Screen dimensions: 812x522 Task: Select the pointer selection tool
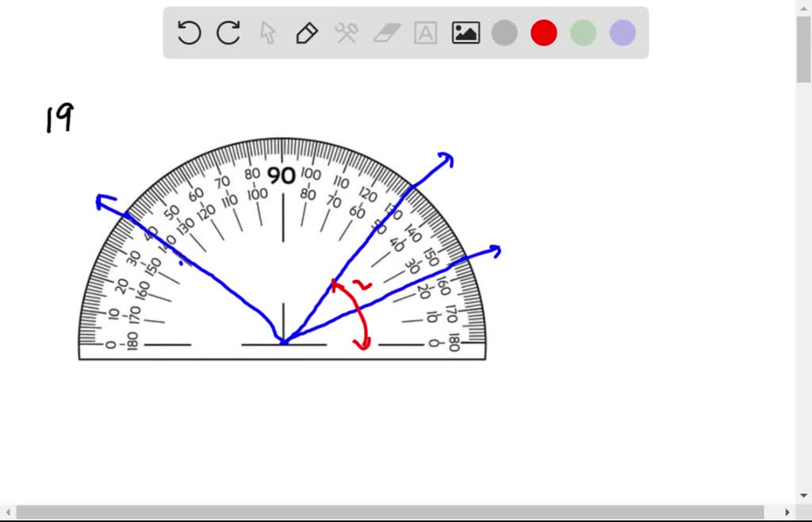[x=268, y=33]
